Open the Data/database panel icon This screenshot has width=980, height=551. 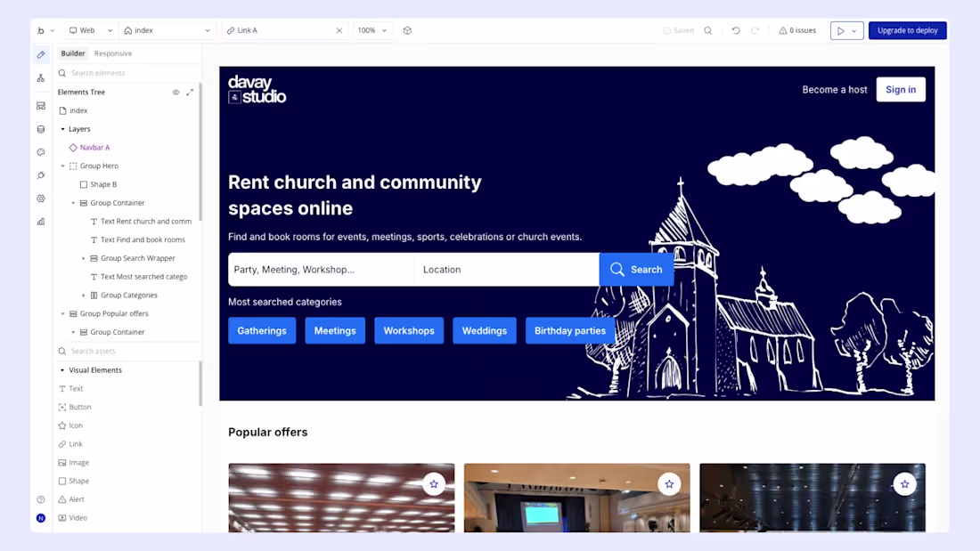click(x=41, y=128)
